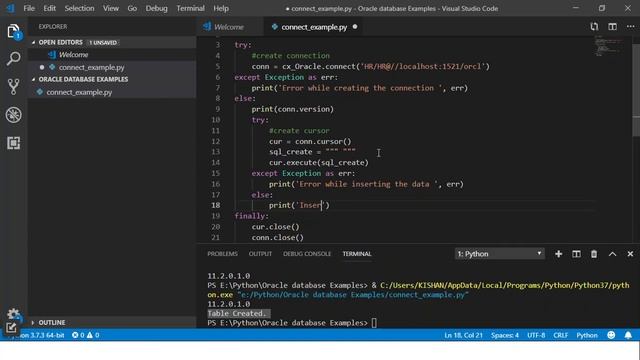
Task: Click 'Table Created.' text in terminal
Action: pyautogui.click(x=237, y=313)
